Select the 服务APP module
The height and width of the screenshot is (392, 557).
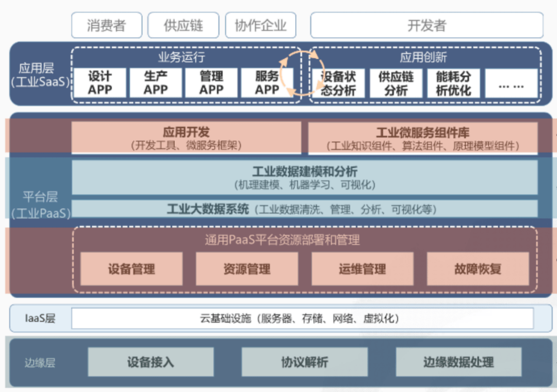pyautogui.click(x=267, y=83)
